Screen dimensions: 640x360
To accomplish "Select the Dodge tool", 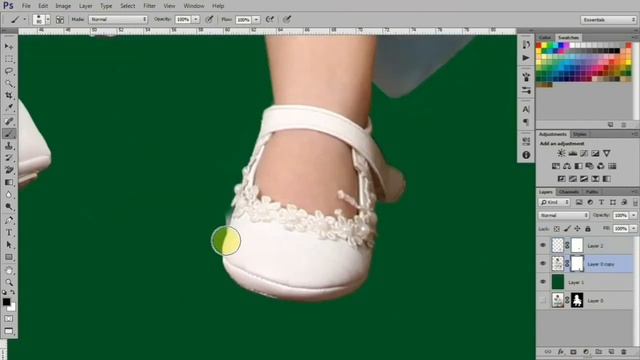I will point(9,207).
